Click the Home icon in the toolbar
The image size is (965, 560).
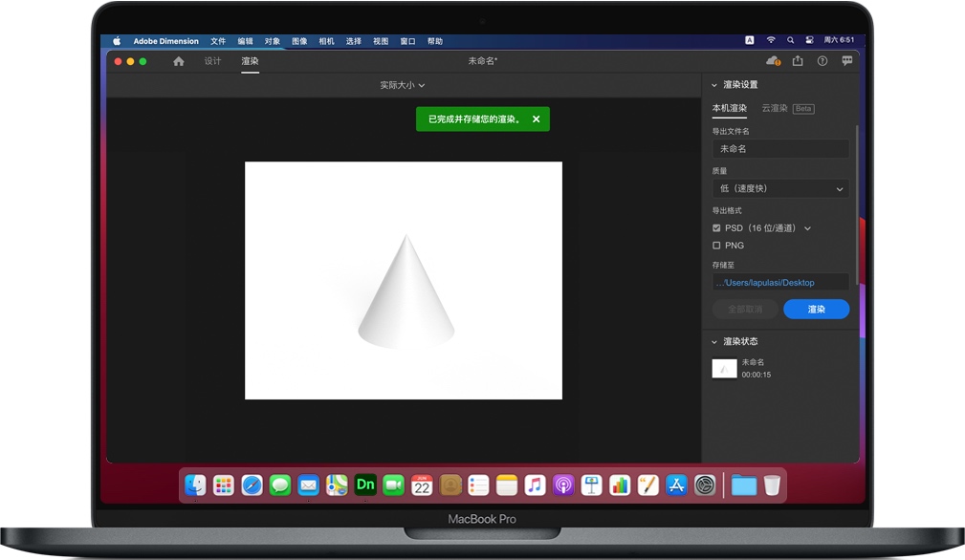pos(179,61)
